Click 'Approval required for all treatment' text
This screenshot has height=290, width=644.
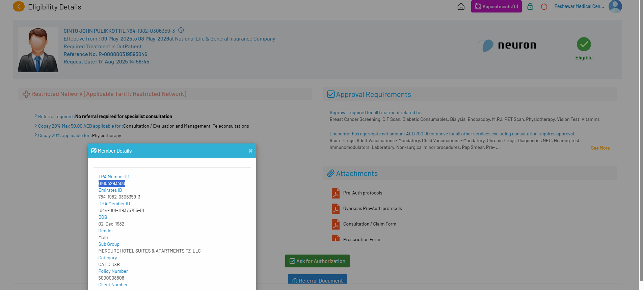pyautogui.click(x=376, y=112)
